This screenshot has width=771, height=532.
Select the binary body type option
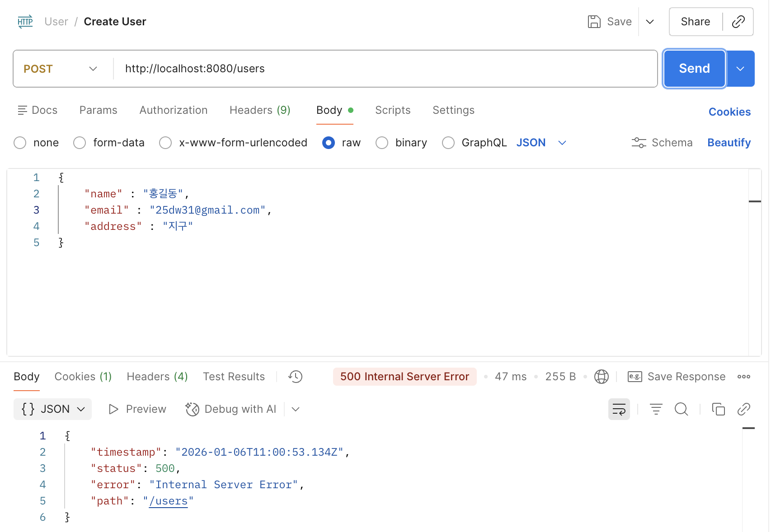[x=382, y=143]
